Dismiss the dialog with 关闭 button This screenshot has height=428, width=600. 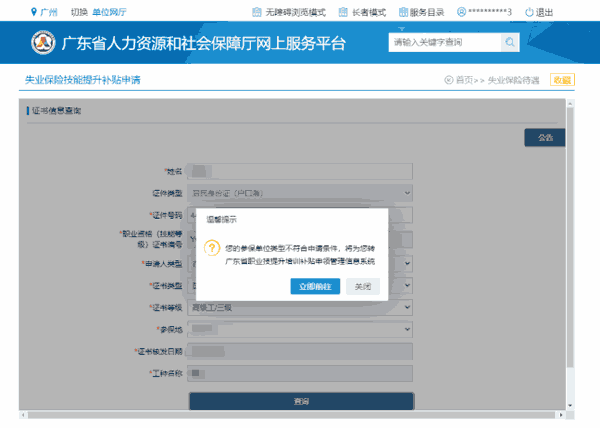[x=363, y=286]
